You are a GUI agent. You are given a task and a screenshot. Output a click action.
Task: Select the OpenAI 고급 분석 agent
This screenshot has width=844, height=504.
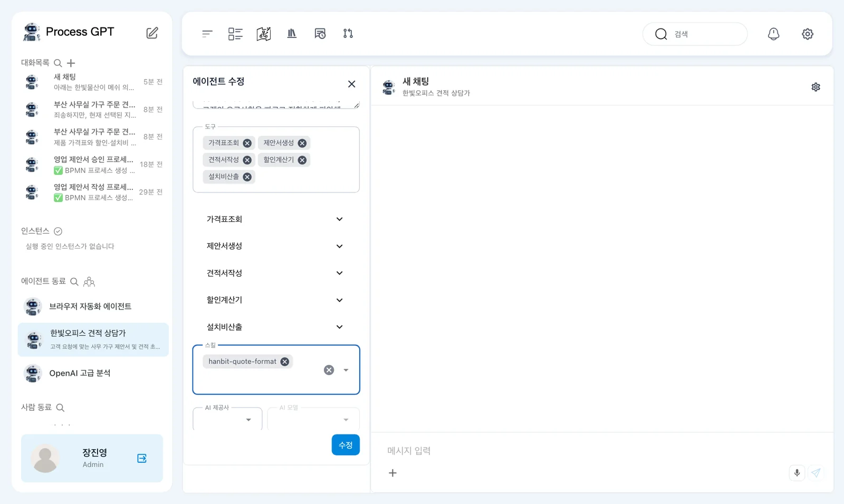click(x=93, y=373)
